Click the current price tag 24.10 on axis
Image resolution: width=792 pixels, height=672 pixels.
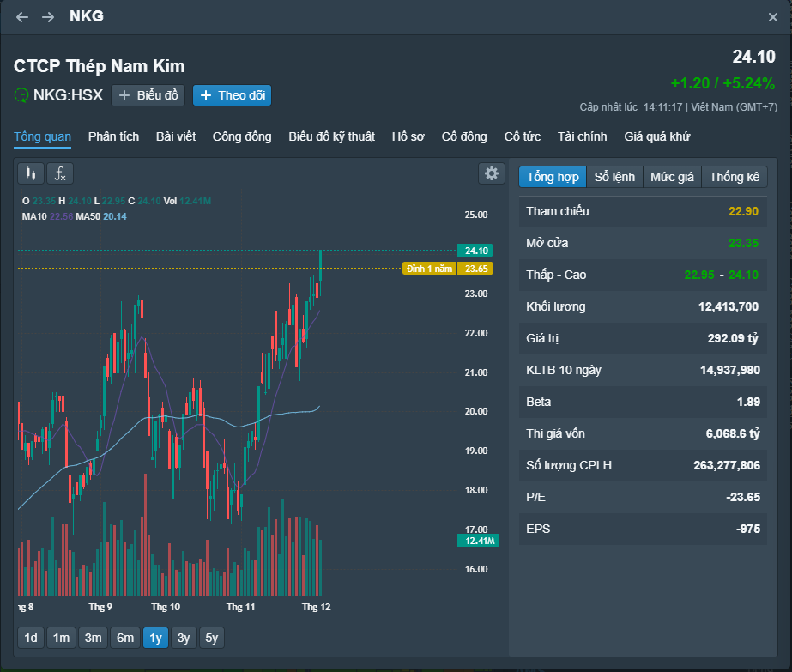(x=475, y=251)
